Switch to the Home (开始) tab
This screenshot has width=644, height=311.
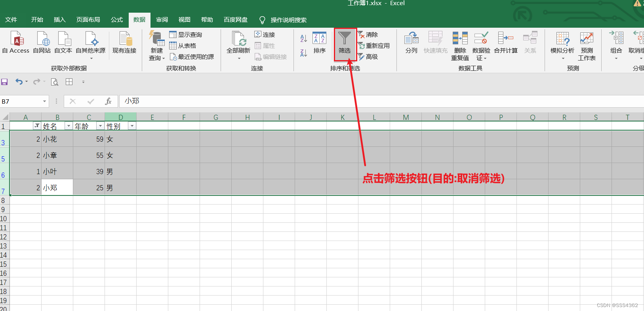37,20
